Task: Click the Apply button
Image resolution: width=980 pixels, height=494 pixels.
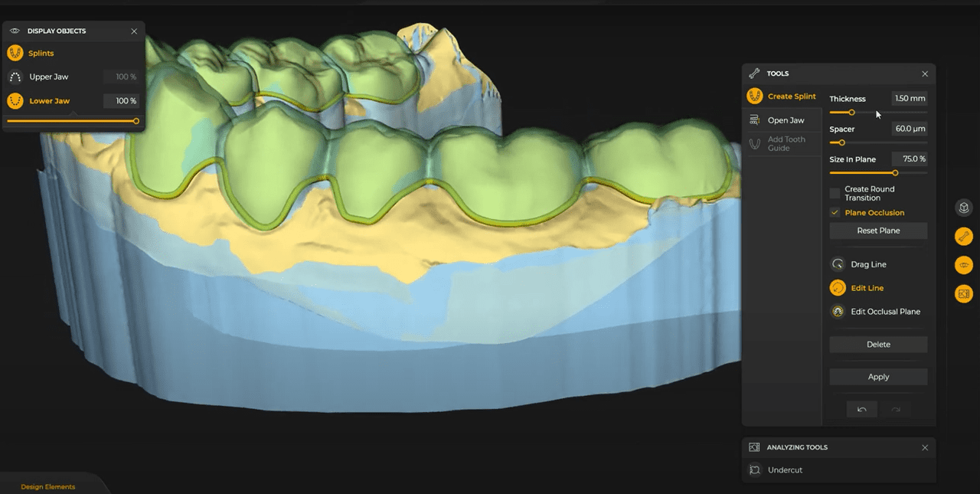Action: [878, 377]
